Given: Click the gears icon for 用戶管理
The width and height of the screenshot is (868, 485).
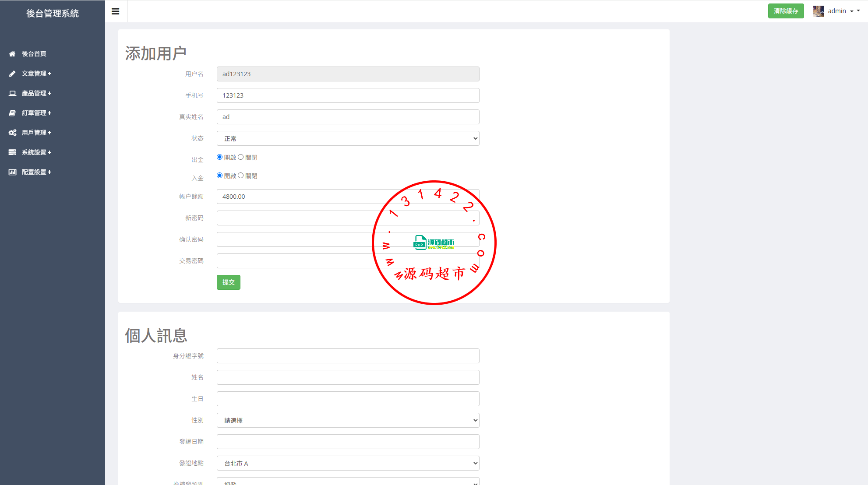Looking at the screenshot, I should [12, 133].
